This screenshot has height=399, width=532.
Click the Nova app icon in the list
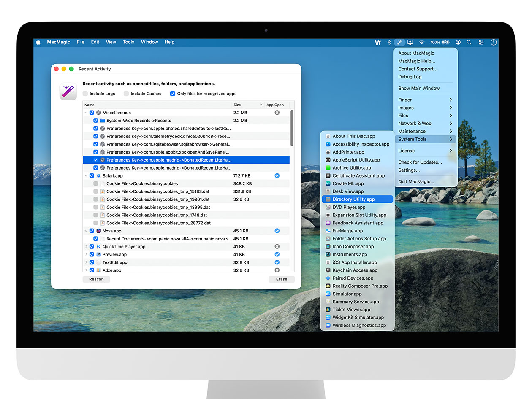98,231
